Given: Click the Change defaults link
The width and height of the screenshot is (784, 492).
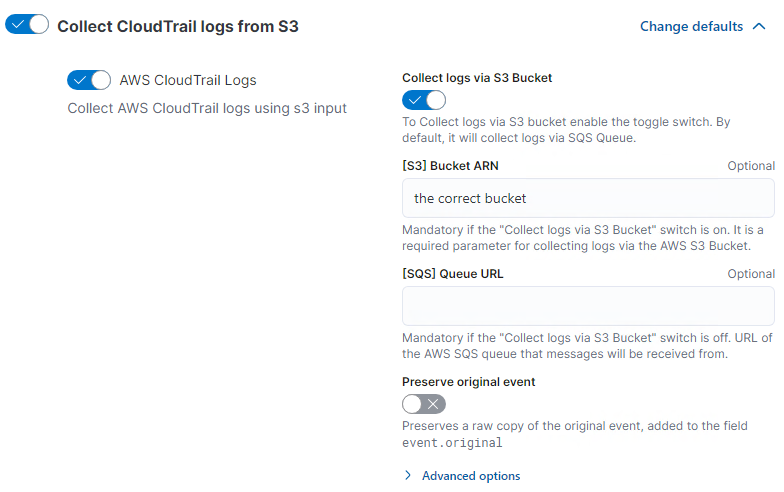Looking at the screenshot, I should (x=691, y=26).
